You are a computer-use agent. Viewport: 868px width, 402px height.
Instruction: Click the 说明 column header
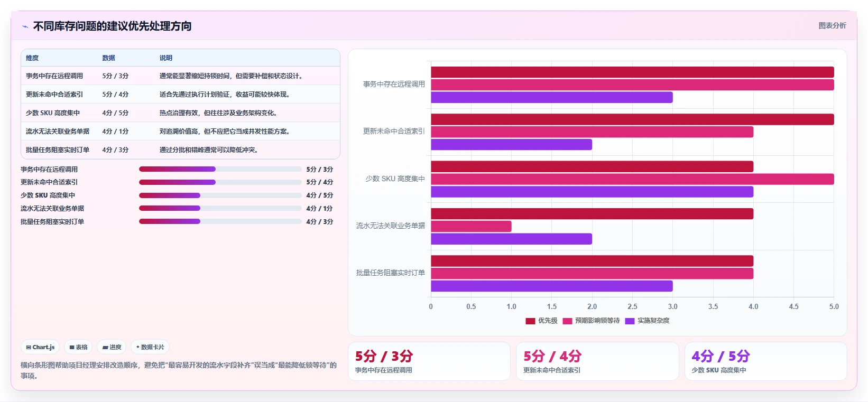coord(166,58)
